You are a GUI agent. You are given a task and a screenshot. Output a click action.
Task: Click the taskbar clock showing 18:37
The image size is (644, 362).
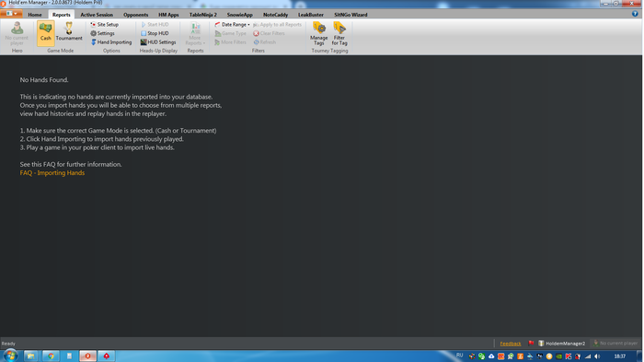tap(620, 356)
